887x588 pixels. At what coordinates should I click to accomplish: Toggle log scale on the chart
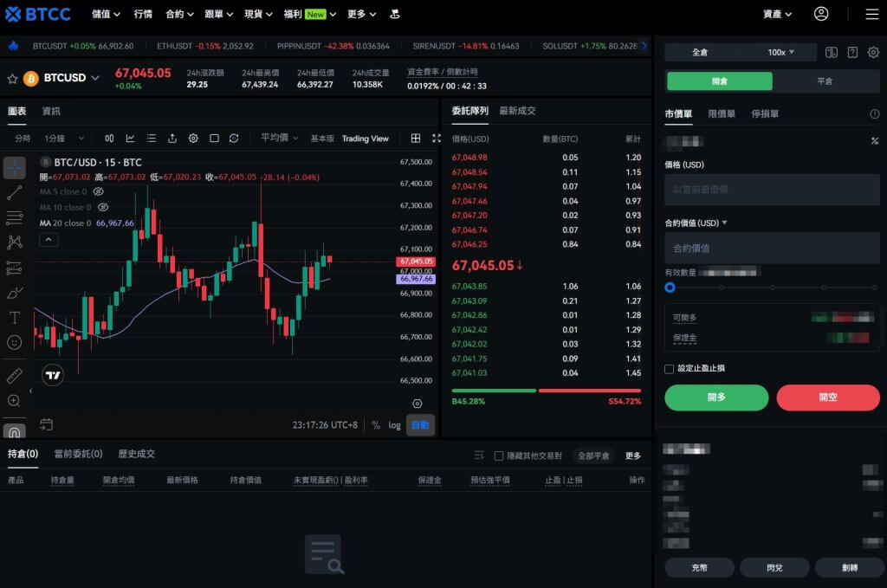(394, 425)
